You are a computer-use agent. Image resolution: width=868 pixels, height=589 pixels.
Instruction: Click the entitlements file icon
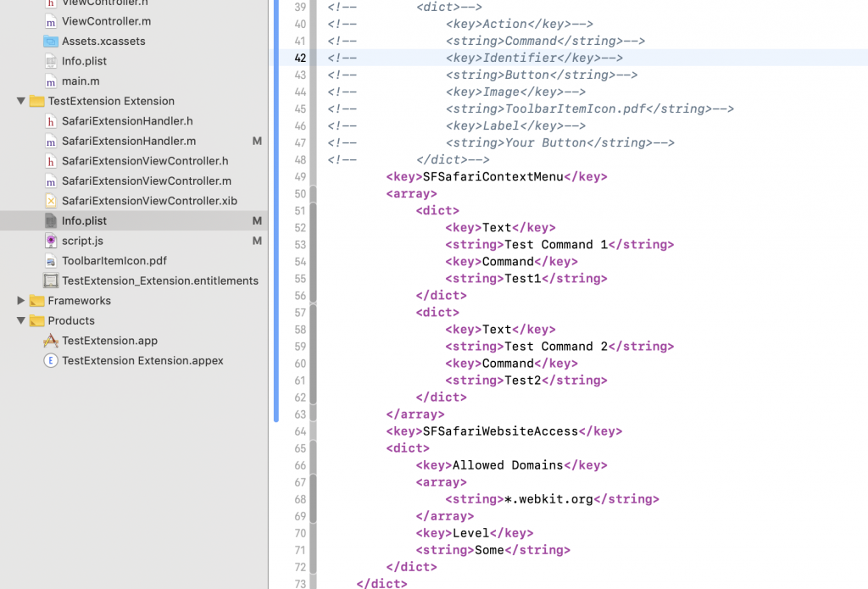tap(53, 280)
